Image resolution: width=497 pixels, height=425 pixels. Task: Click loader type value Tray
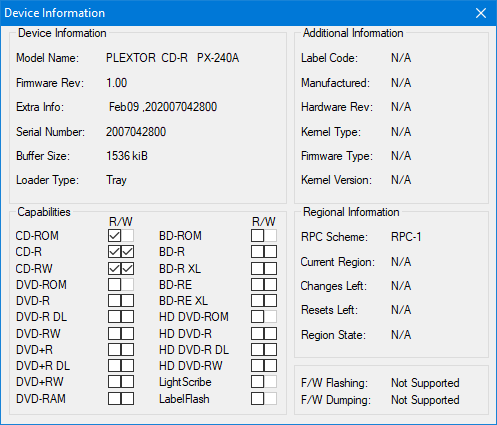pos(116,180)
